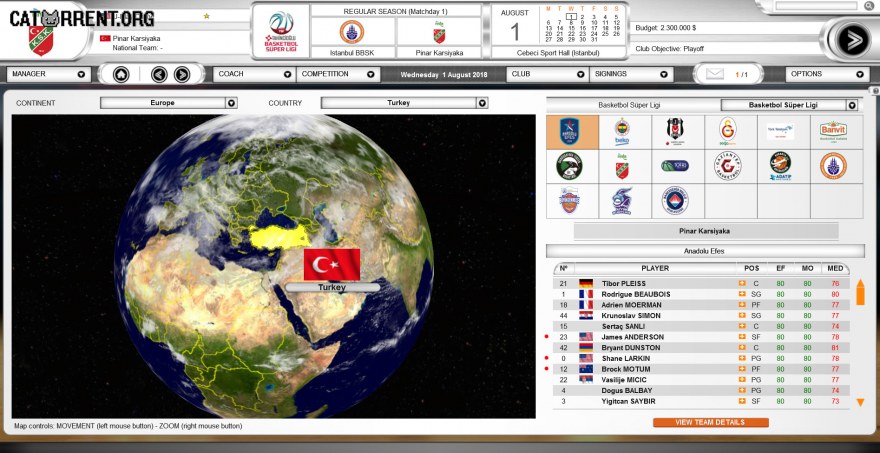Image resolution: width=880 pixels, height=453 pixels.
Task: Open the OPTIONS menu
Action: pos(826,74)
